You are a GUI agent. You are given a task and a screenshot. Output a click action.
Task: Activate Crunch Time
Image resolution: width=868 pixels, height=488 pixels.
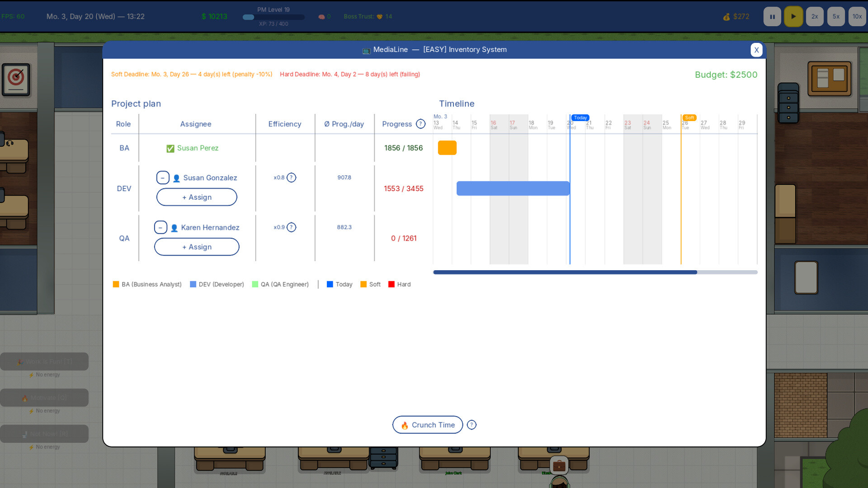point(427,425)
